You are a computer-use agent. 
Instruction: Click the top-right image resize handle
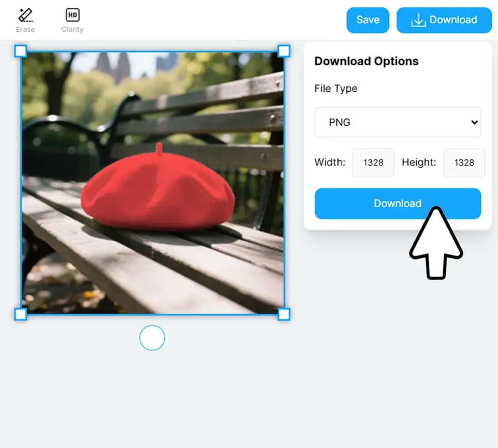[x=283, y=51]
